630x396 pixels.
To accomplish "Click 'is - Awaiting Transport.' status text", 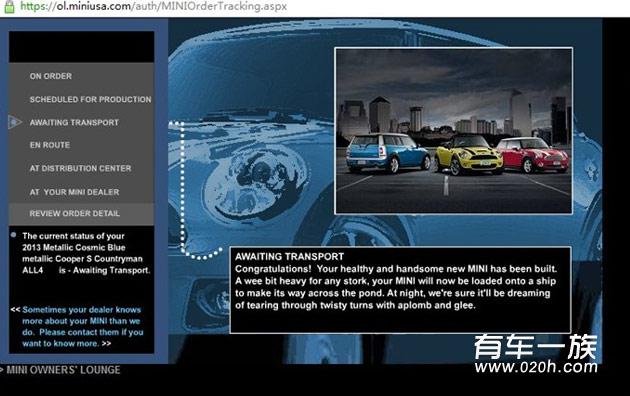I will tap(104, 270).
